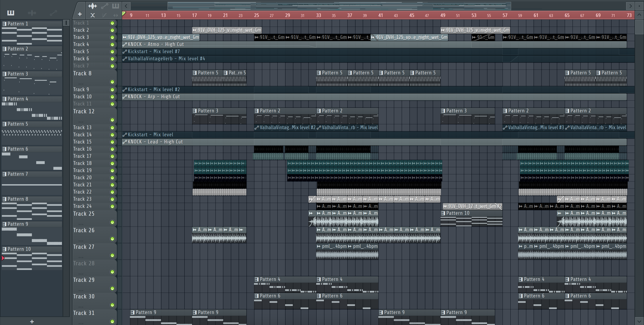Add a new pattern with the plus below picker

(x=32, y=321)
